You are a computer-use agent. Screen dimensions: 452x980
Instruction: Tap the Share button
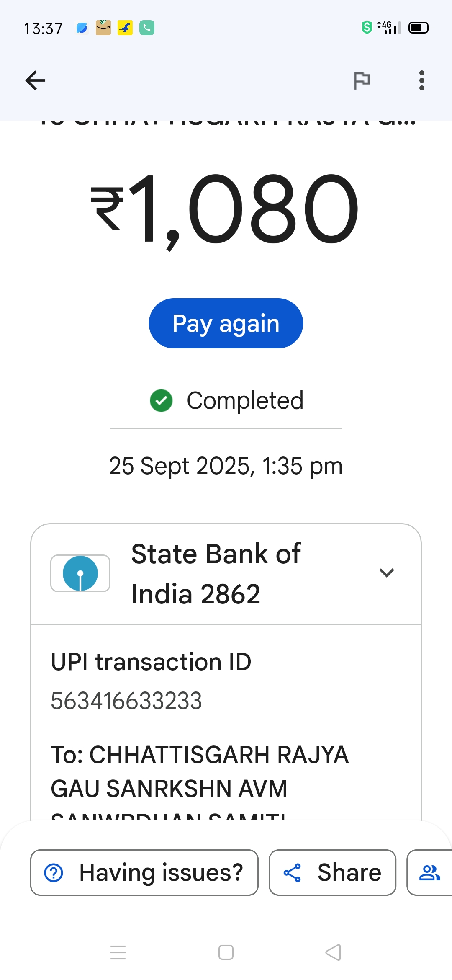tap(332, 872)
